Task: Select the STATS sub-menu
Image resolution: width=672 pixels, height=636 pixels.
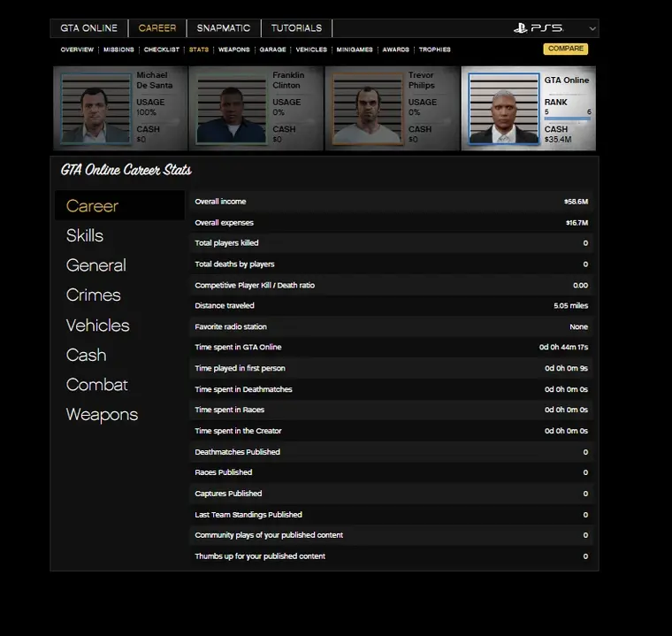Action: coord(199,50)
